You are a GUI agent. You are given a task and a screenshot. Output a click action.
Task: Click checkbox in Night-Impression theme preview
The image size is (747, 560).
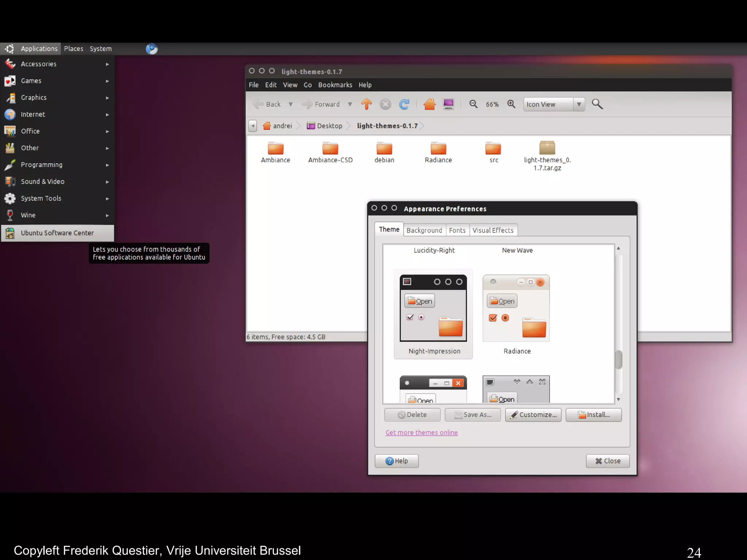[x=410, y=317]
